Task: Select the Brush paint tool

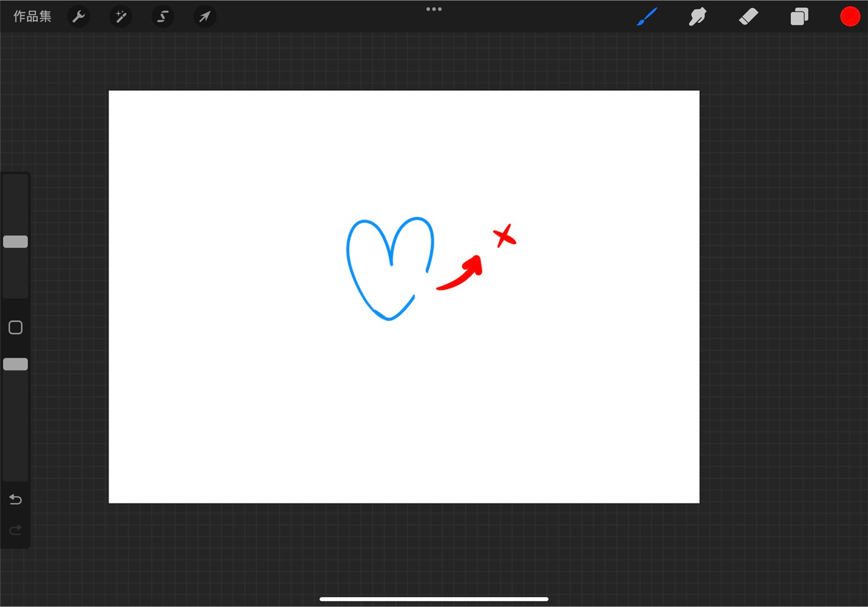Action: [647, 17]
